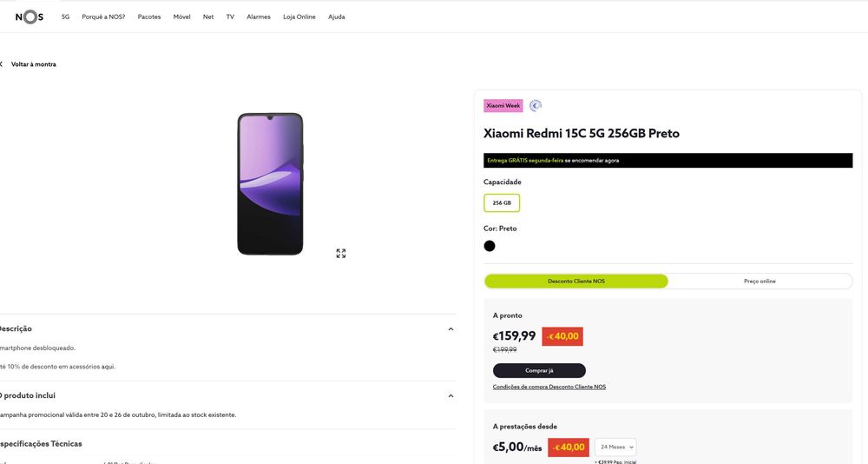868x464 pixels.
Task: Open the Loja Online menu
Action: tap(299, 17)
